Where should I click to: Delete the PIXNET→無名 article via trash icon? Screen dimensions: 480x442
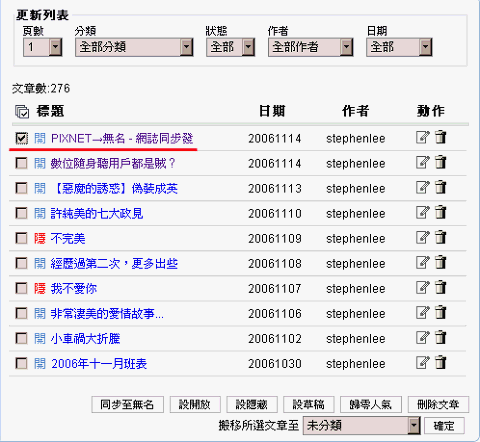[441, 137]
